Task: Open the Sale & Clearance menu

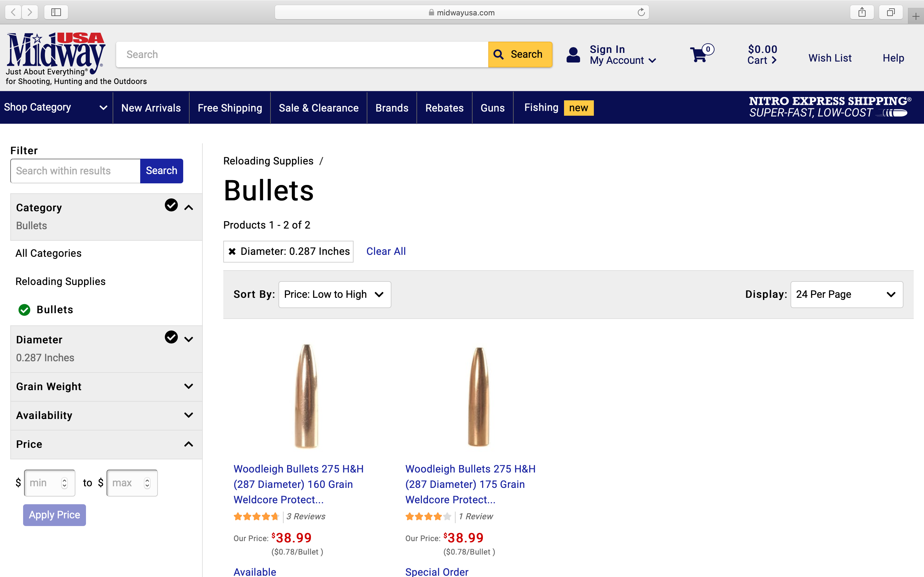Action: (319, 108)
